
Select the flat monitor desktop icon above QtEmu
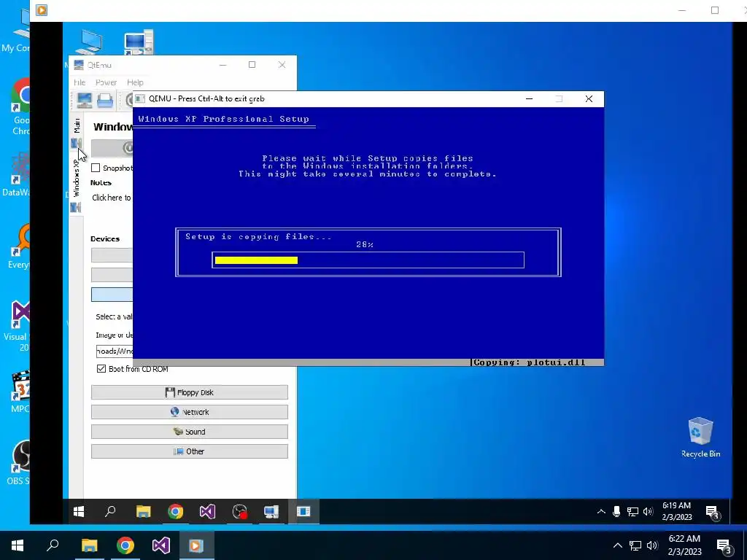88,42
